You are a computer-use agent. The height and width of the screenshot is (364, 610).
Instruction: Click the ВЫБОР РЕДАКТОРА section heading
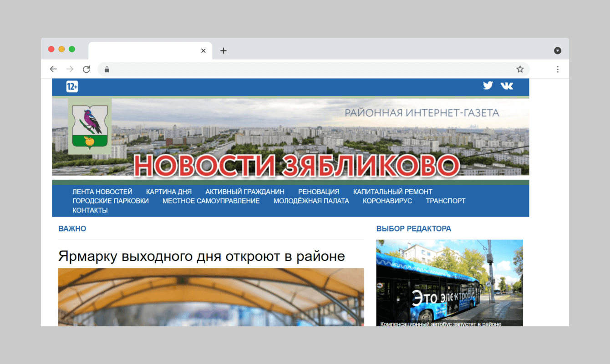coord(413,228)
